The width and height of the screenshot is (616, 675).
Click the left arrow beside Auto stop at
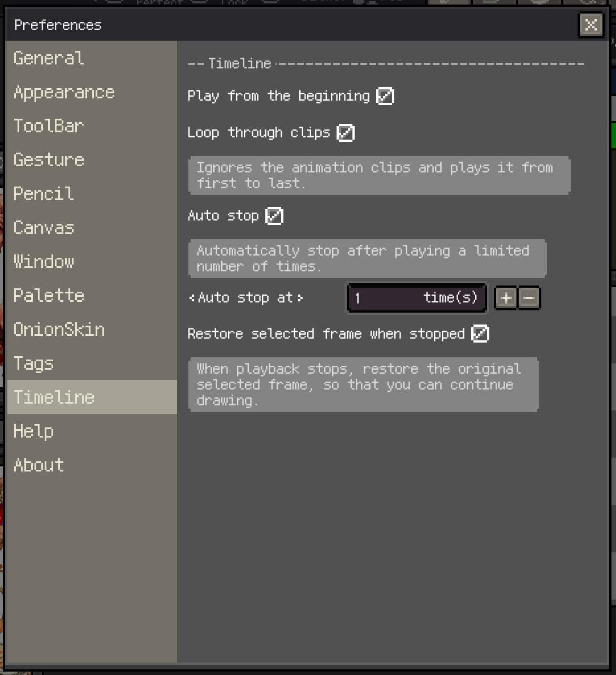pos(191,298)
